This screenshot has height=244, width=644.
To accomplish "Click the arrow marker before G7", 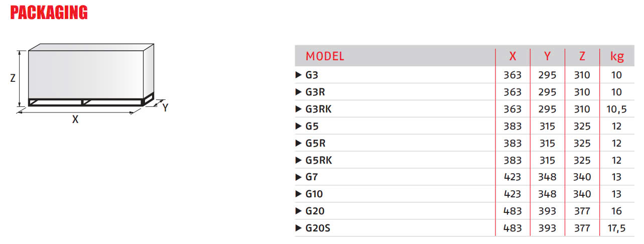I will [299, 177].
